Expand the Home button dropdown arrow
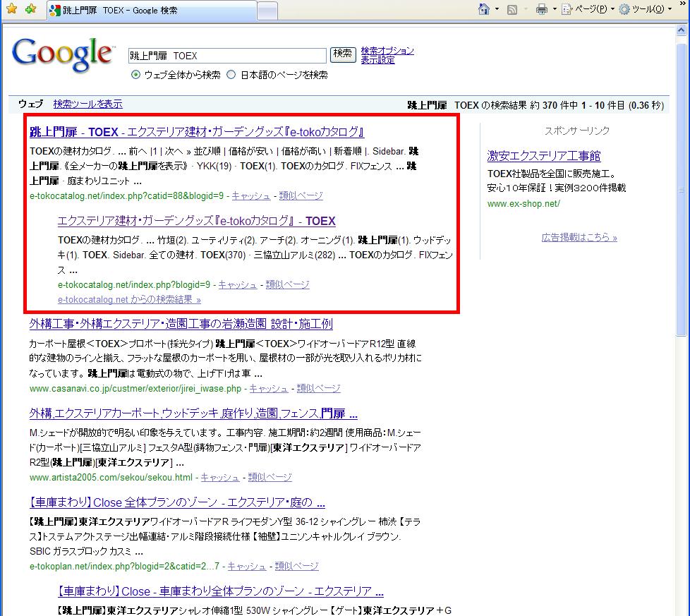The height and width of the screenshot is (616, 690). coord(497,9)
